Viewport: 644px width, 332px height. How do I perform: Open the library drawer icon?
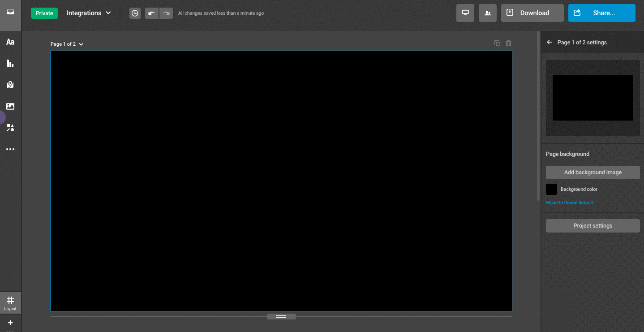pyautogui.click(x=10, y=12)
